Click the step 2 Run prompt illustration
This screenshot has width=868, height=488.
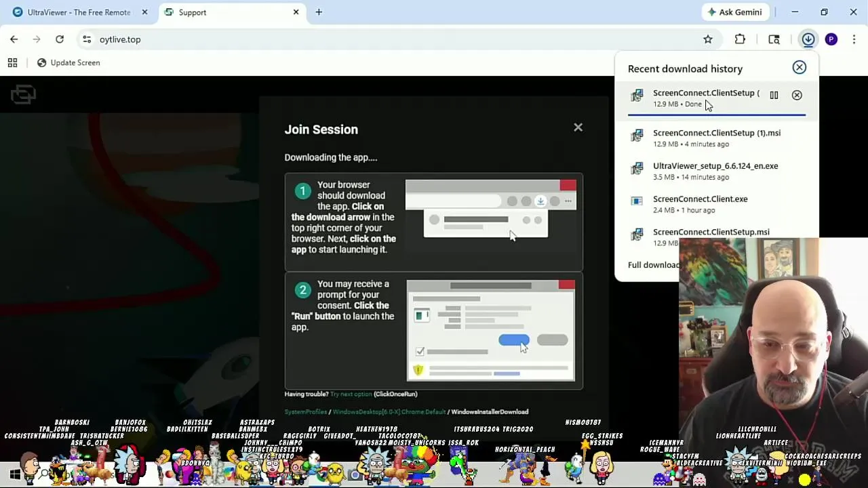(x=491, y=330)
